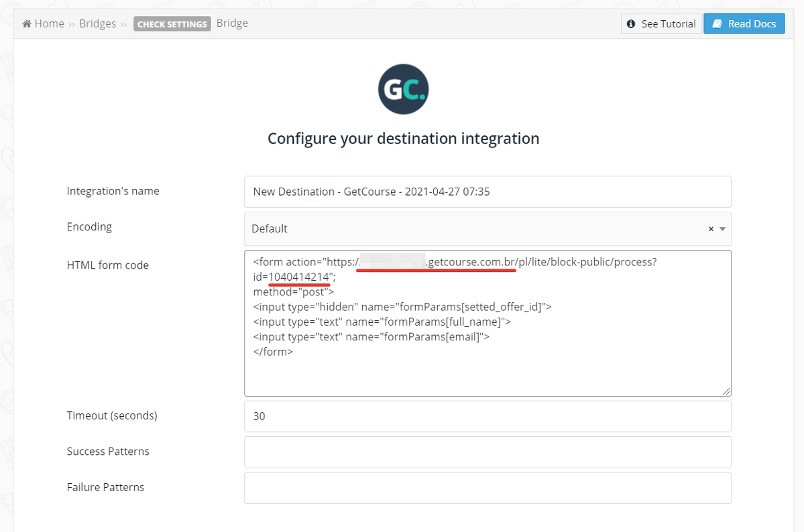The height and width of the screenshot is (532, 804).
Task: Click the HTML form code label
Action: click(x=107, y=265)
